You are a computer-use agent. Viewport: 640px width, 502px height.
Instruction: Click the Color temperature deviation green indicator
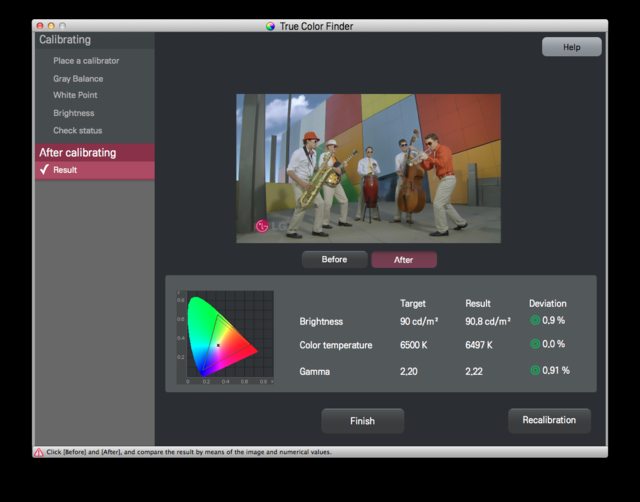[535, 344]
